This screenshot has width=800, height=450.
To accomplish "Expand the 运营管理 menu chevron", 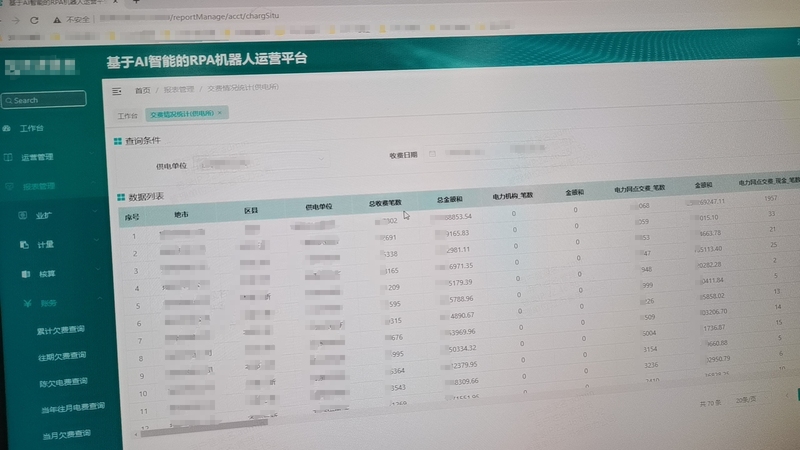I will coord(91,153).
